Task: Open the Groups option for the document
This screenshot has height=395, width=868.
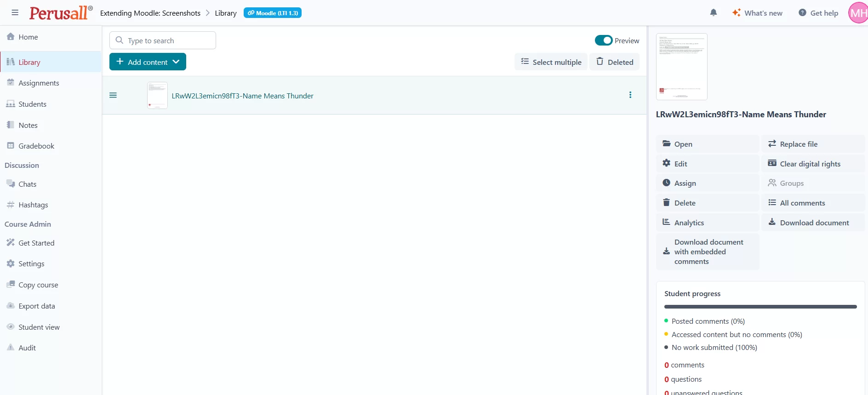Action: click(791, 183)
